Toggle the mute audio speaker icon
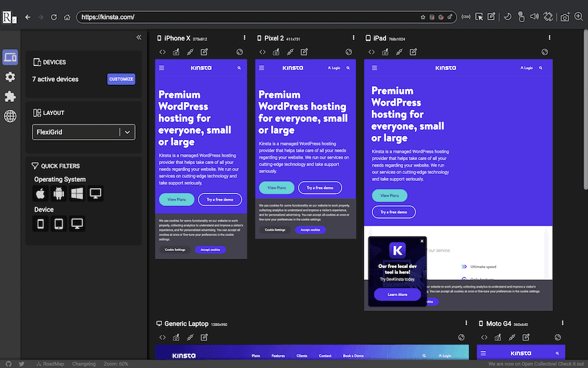The height and width of the screenshot is (368, 588). tap(534, 17)
